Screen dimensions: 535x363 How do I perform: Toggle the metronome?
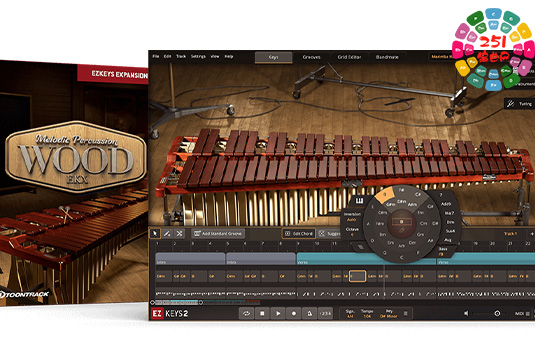309,313
